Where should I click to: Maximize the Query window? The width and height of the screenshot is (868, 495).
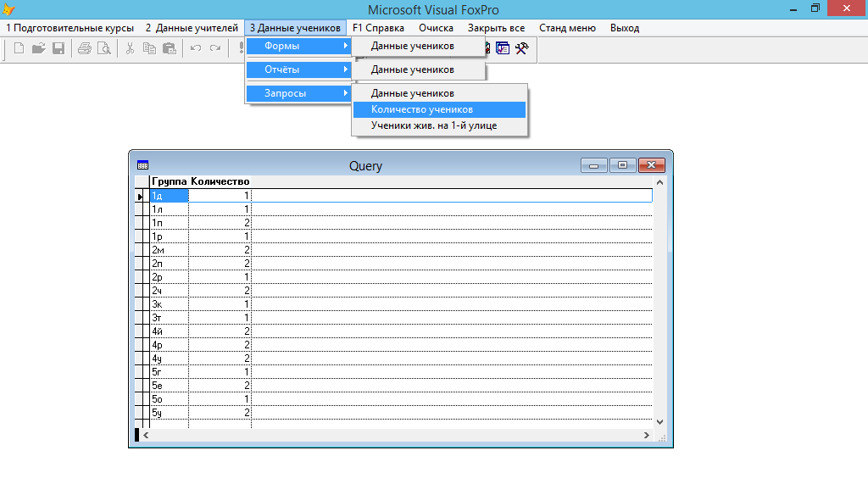coord(622,165)
